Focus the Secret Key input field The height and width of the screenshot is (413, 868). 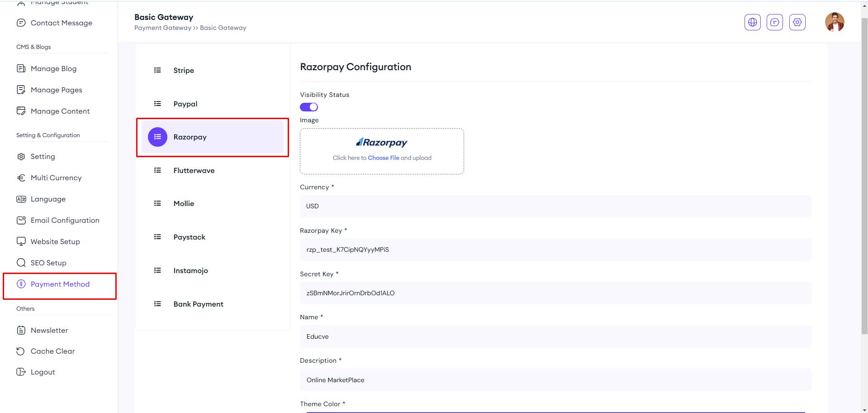coord(555,293)
